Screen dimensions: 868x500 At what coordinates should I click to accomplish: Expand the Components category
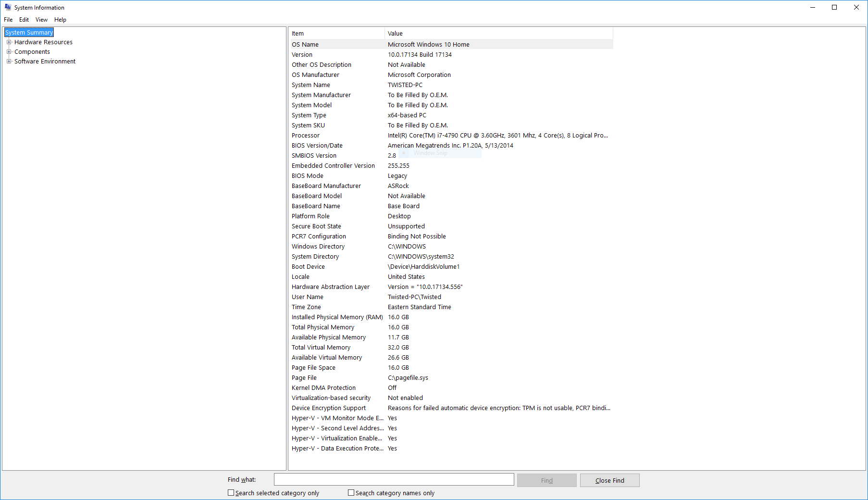pos(9,51)
